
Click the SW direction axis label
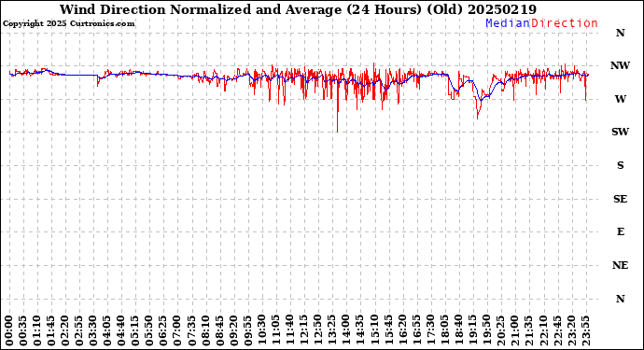click(620, 132)
